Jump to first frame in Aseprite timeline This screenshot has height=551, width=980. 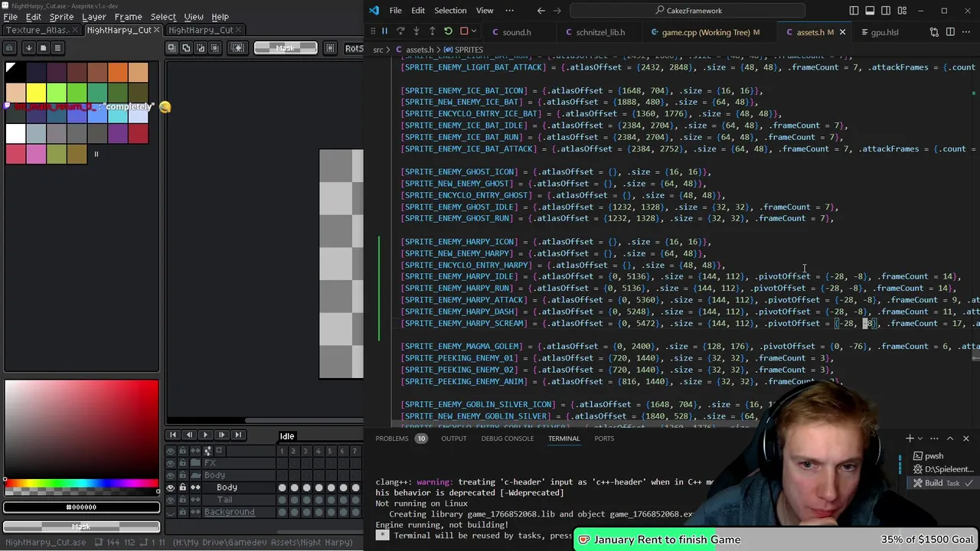click(173, 435)
